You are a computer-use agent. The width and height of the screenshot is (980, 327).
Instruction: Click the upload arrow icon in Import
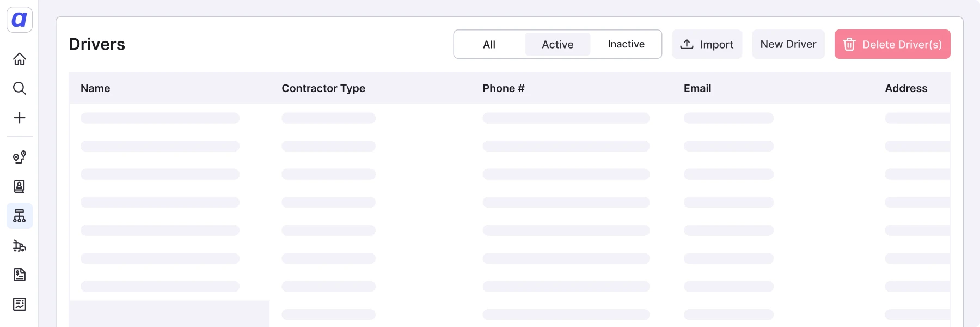coord(687,44)
